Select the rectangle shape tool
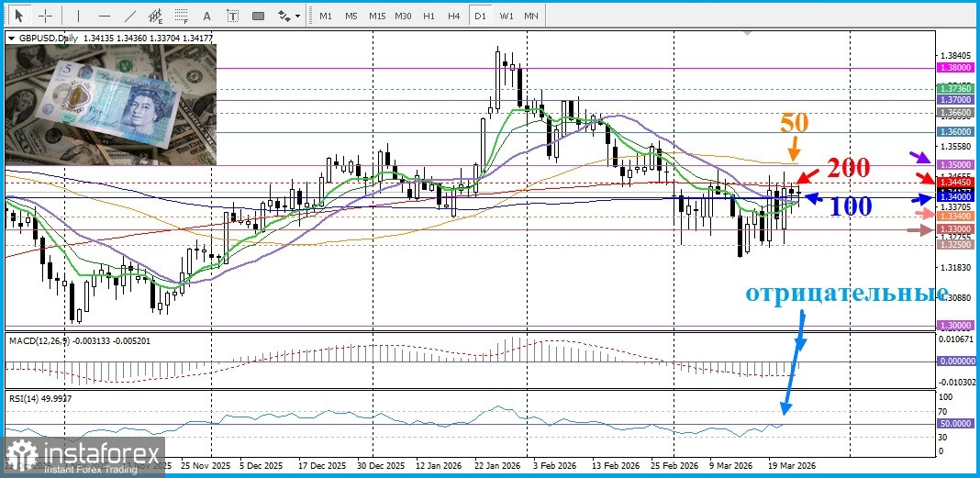Image resolution: width=980 pixels, height=478 pixels. point(258,16)
